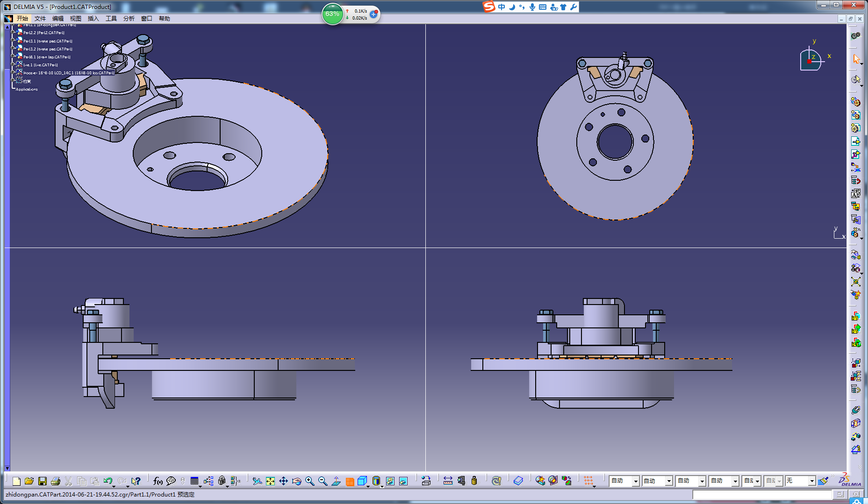Select Applications node in tree
Viewport: 868px width, 504px height.
tap(27, 89)
